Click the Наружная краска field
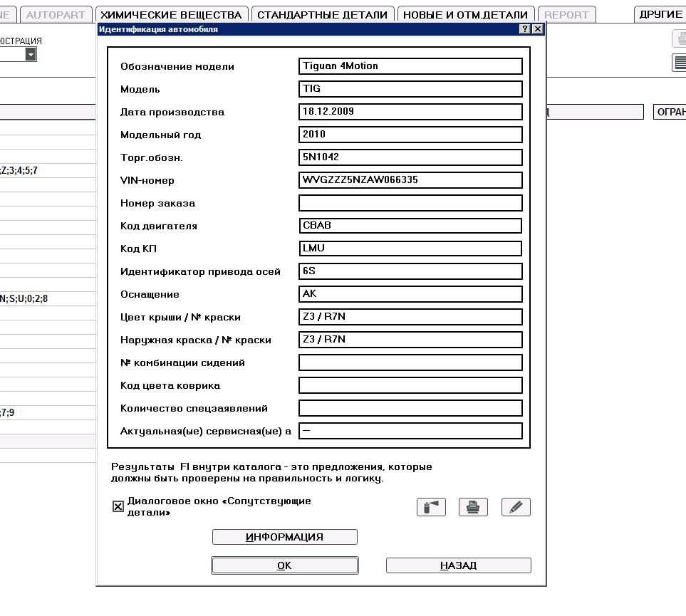The image size is (686, 616). pos(410,340)
